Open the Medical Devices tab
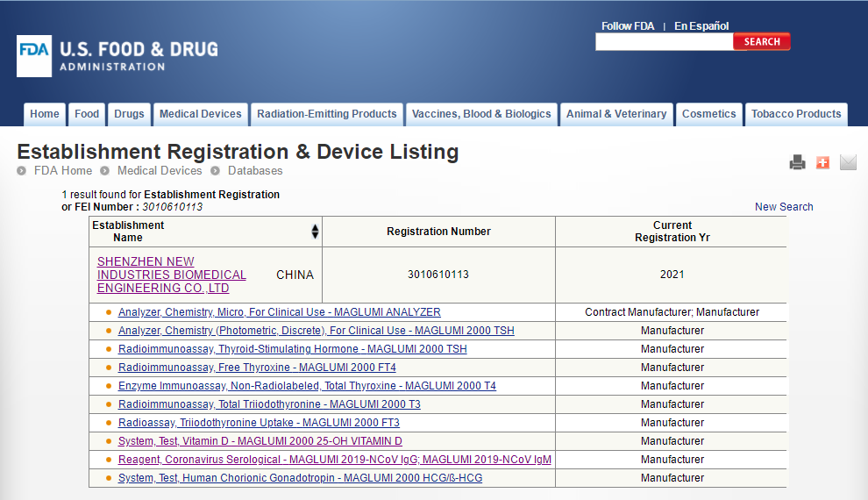 point(200,114)
